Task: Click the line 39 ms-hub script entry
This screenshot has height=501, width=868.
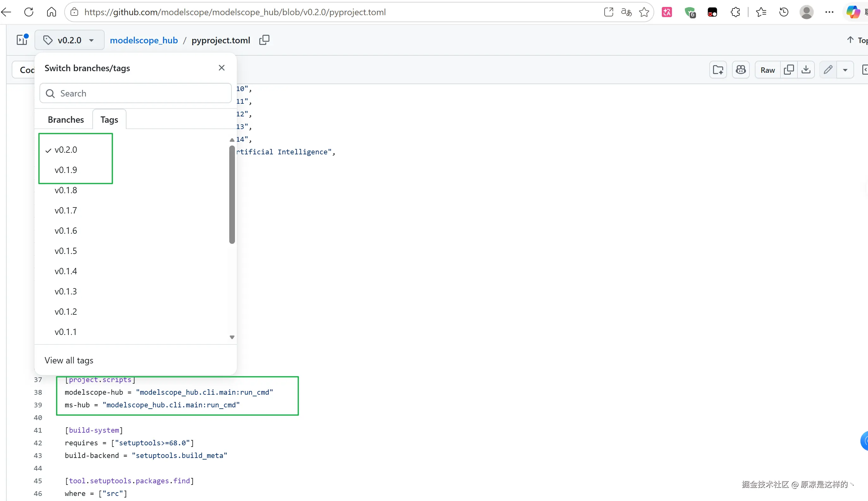Action: click(x=152, y=405)
